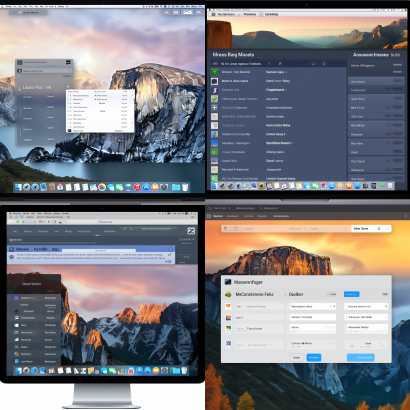Click target icon right of Wint Dore field

pos(379,228)
